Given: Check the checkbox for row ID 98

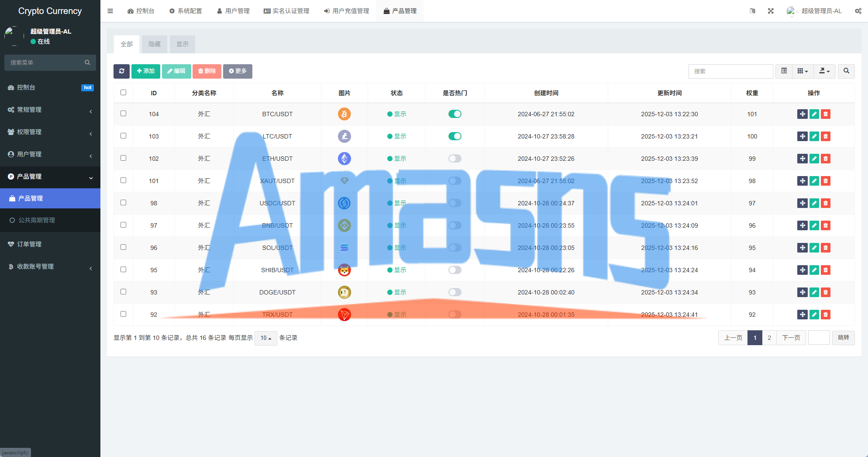Looking at the screenshot, I should (123, 203).
